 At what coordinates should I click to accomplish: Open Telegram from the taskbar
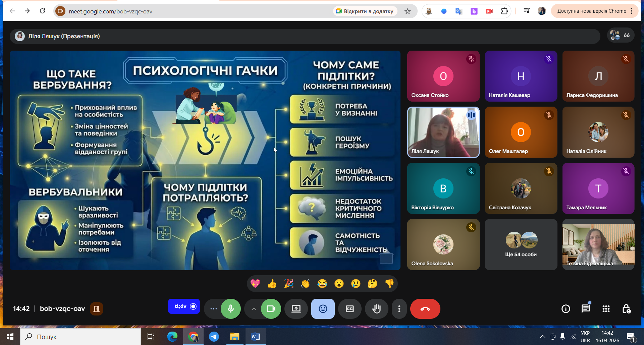214,336
